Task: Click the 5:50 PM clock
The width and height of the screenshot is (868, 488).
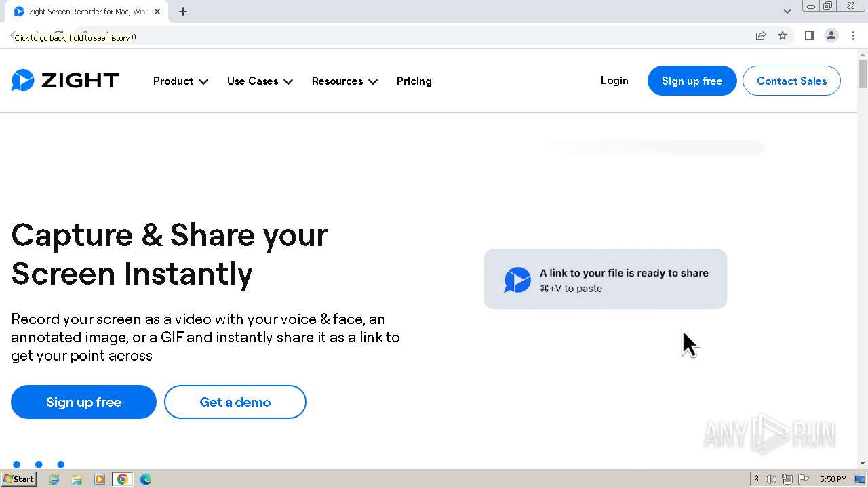Action: (x=833, y=479)
